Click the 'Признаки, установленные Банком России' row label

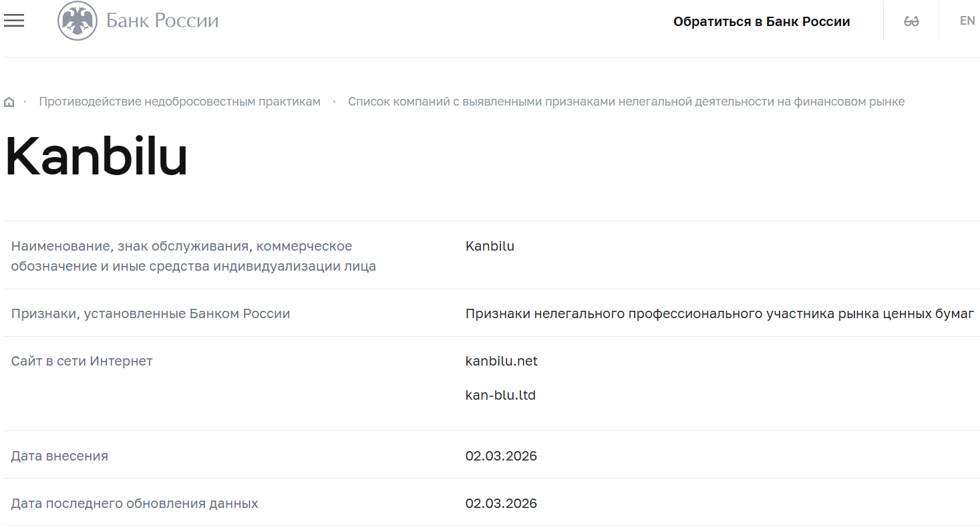[x=150, y=313]
